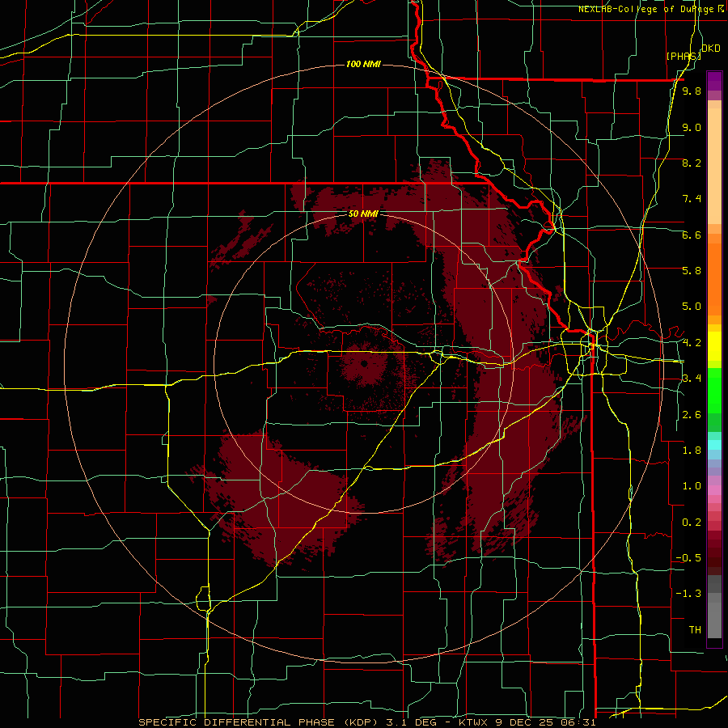Click the 9.0 value on color scale
The height and width of the screenshot is (728, 728).
click(692, 127)
